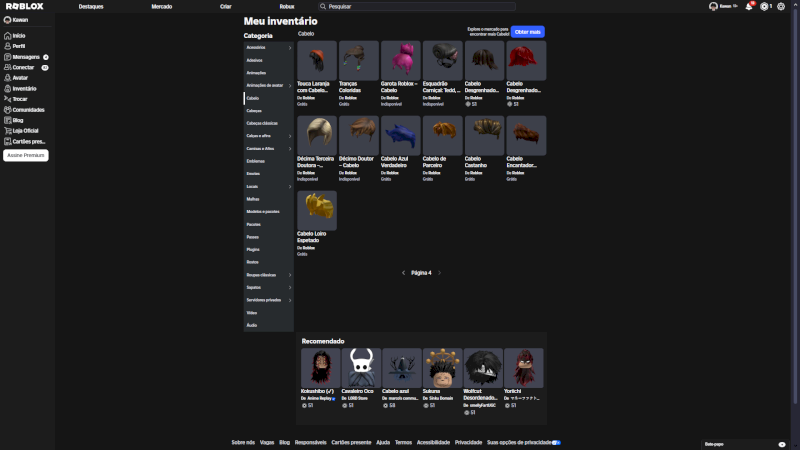
Task: Click the Loja Oficial cart icon
Action: 8,131
